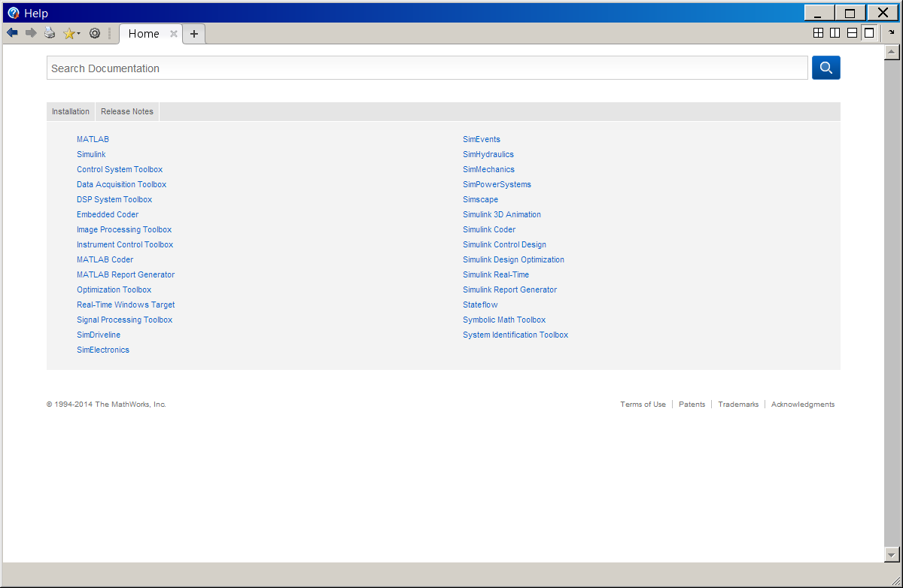Open Embedded Coder link

[108, 214]
